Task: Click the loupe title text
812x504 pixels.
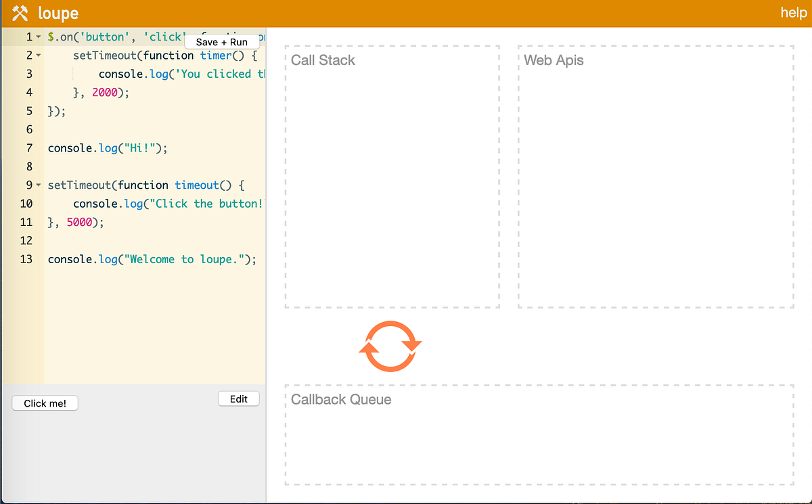Action: [x=58, y=14]
